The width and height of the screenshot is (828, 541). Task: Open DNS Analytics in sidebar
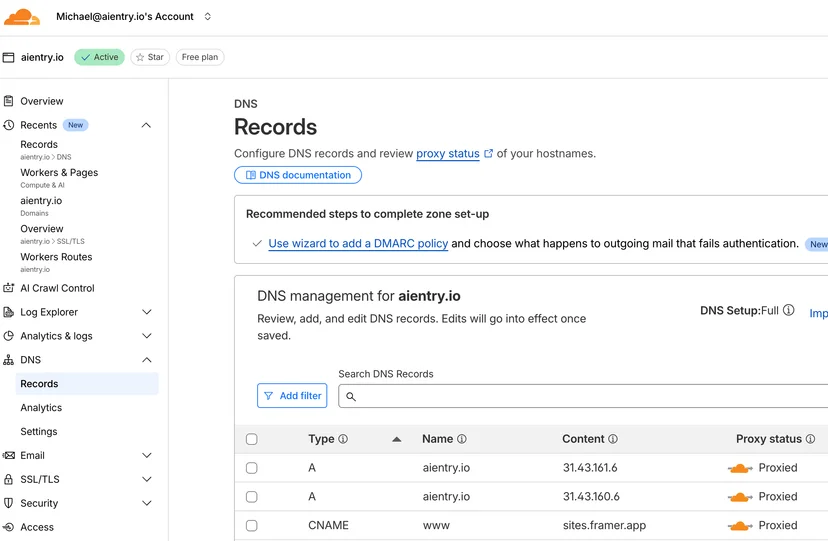tap(41, 407)
